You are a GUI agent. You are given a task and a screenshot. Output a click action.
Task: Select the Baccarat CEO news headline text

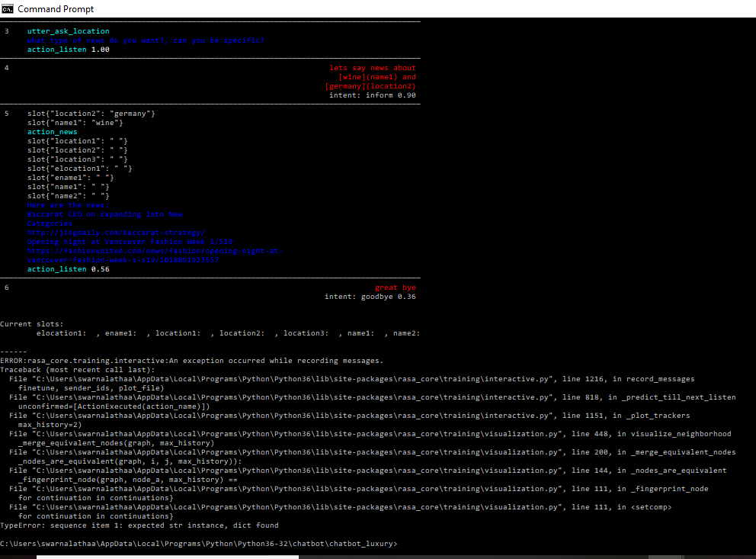click(x=106, y=214)
